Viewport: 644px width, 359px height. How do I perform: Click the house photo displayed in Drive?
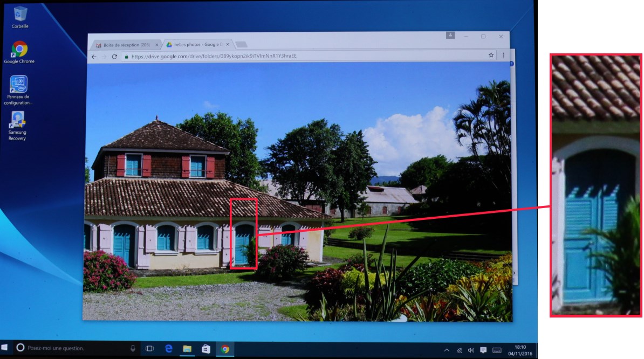coord(297,191)
